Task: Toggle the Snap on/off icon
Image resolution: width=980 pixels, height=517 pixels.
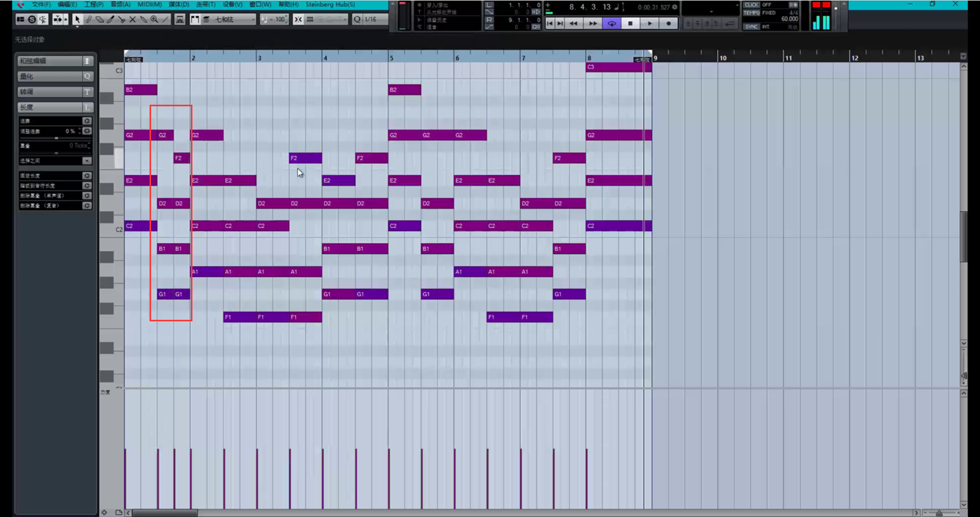Action: [x=298, y=19]
